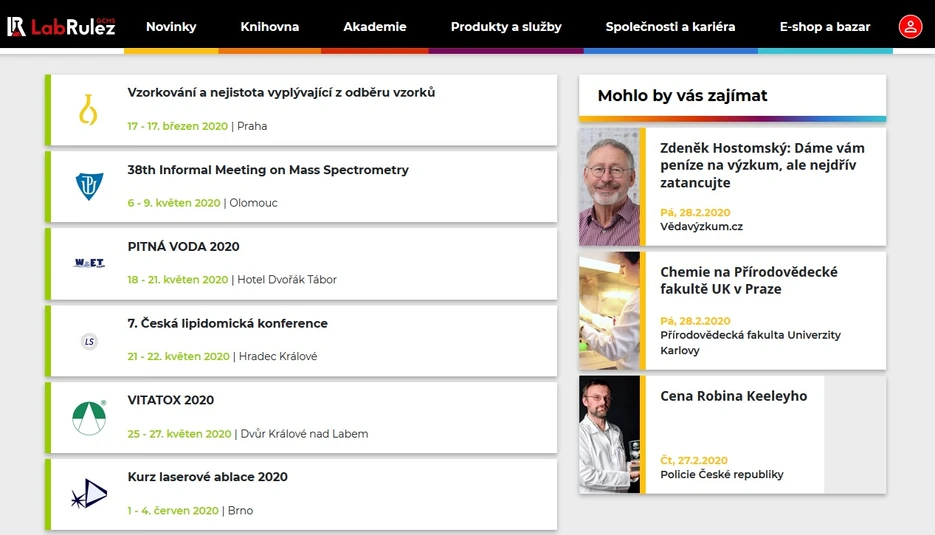Viewport: 935px width, 535px height.
Task: Click the LabRulez logo
Action: coord(61,26)
